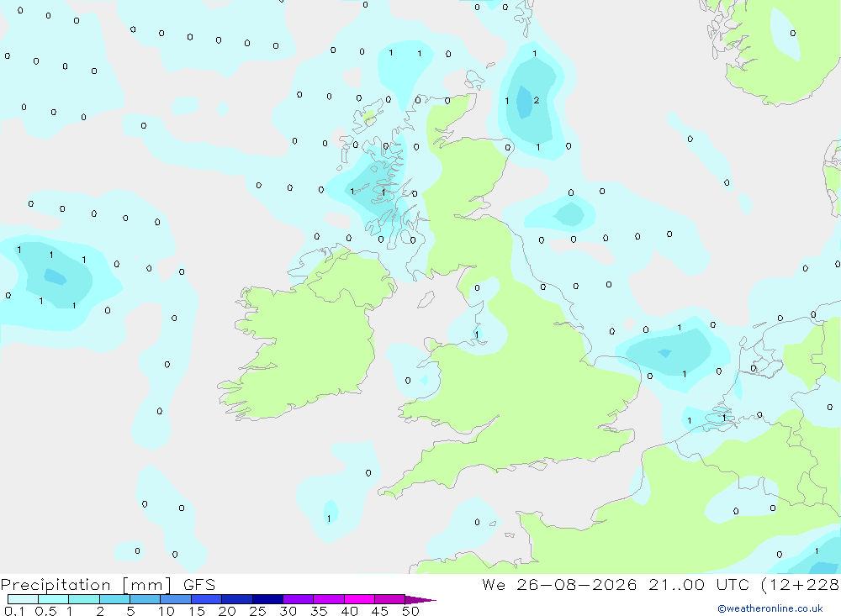841x616 pixels.
Task: Click the 0.5–1 mm legend color swatch
Action: [54, 599]
